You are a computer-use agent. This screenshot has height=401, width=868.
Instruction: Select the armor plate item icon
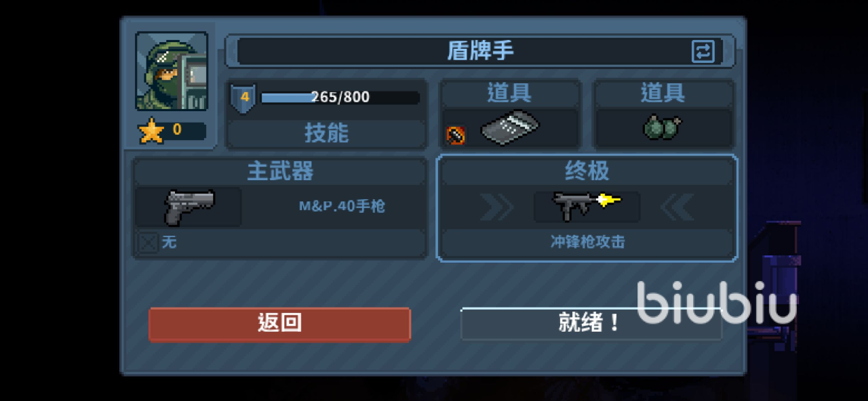point(510,128)
